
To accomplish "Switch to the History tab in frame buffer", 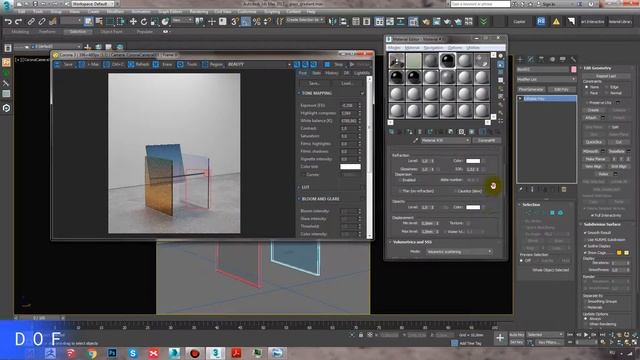I will click(x=331, y=73).
